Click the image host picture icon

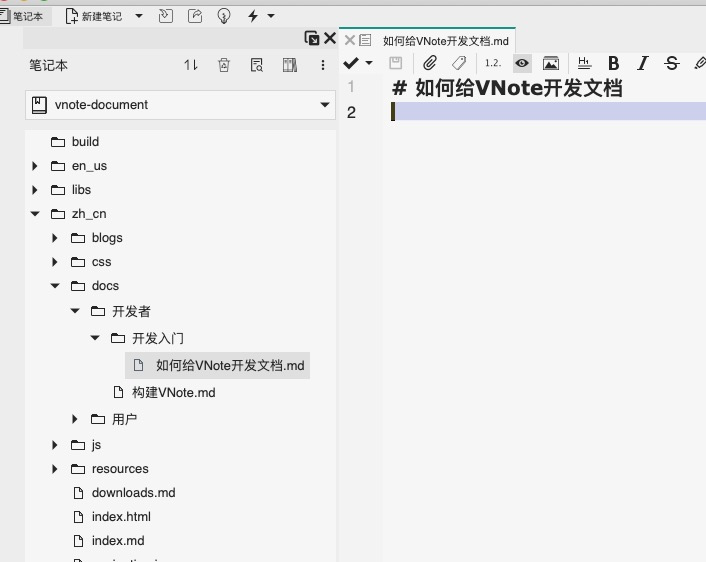coord(551,63)
